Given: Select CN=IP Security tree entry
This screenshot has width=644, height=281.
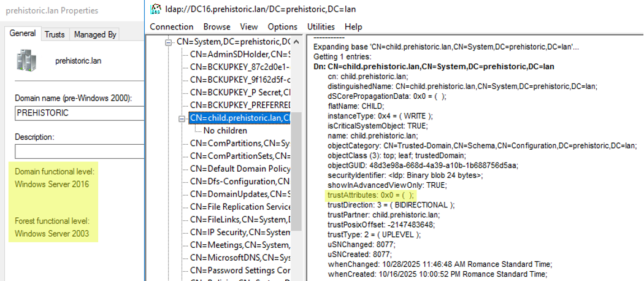Looking at the screenshot, I should [x=240, y=233].
